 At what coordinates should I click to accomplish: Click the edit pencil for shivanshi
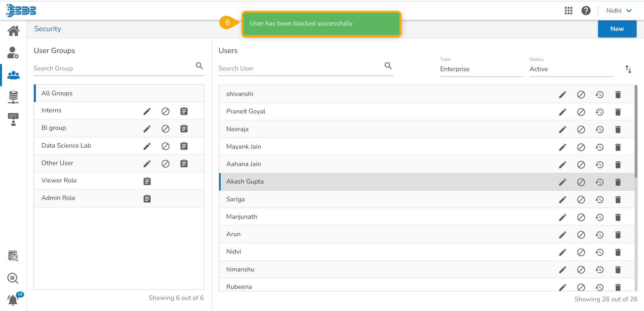[562, 95]
